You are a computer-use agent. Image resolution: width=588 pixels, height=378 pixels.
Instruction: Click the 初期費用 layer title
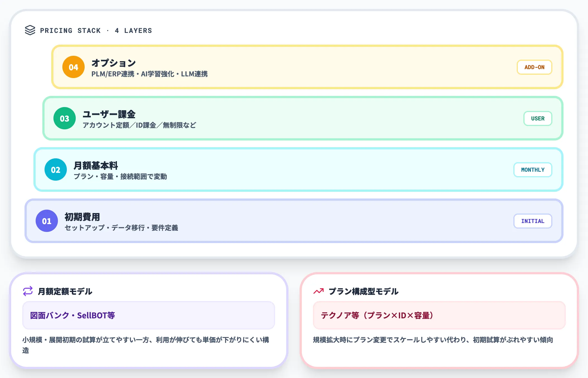pos(82,217)
